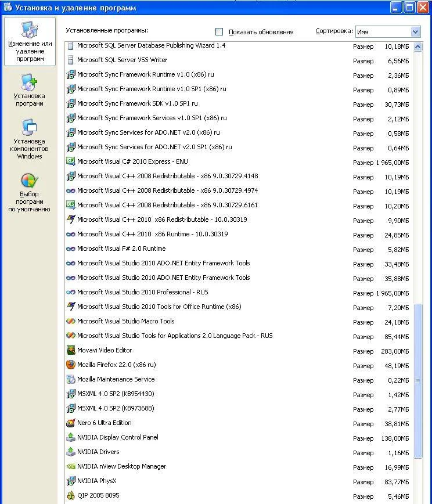Click the scrollbar up arrow
The width and height of the screenshot is (432, 504).
[417, 47]
